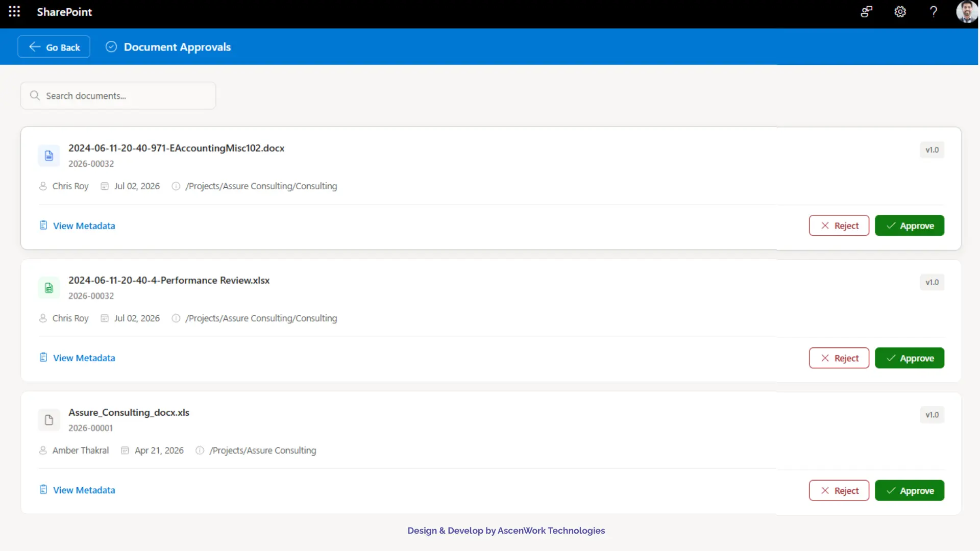
Task: Open the settings gear in header
Action: click(900, 12)
